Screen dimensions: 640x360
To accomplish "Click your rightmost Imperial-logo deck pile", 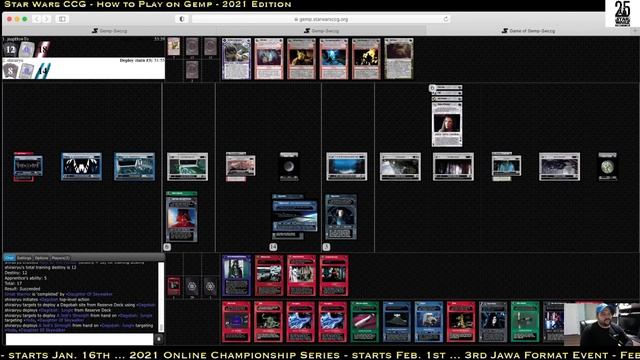I will click(211, 286).
